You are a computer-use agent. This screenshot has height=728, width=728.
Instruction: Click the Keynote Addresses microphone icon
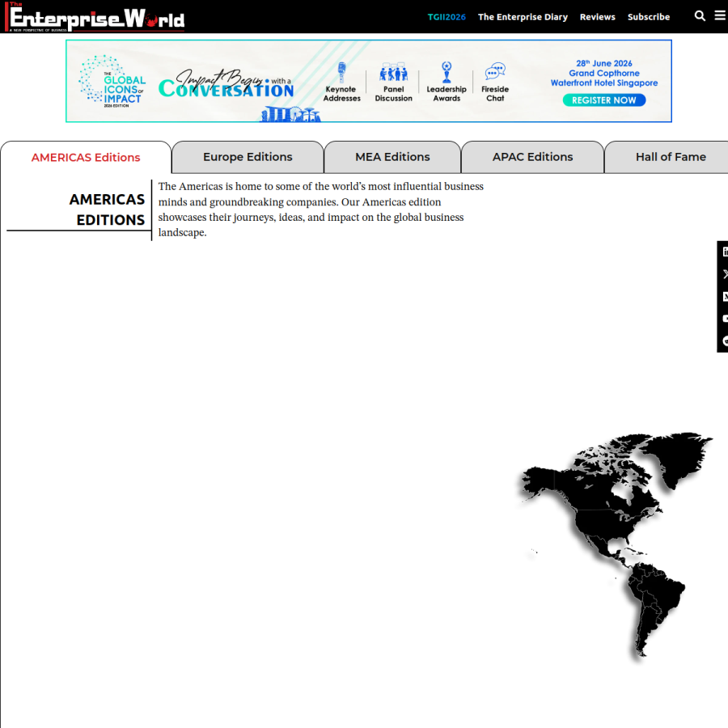tap(341, 73)
